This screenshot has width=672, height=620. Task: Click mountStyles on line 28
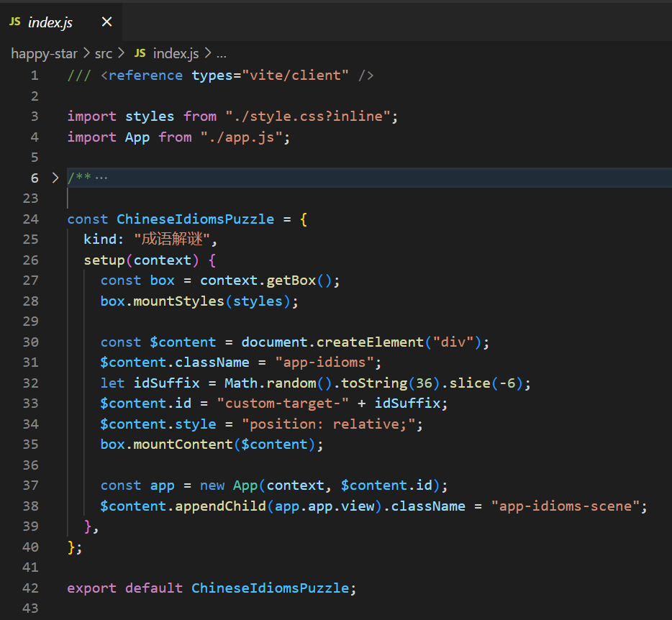pyautogui.click(x=178, y=301)
